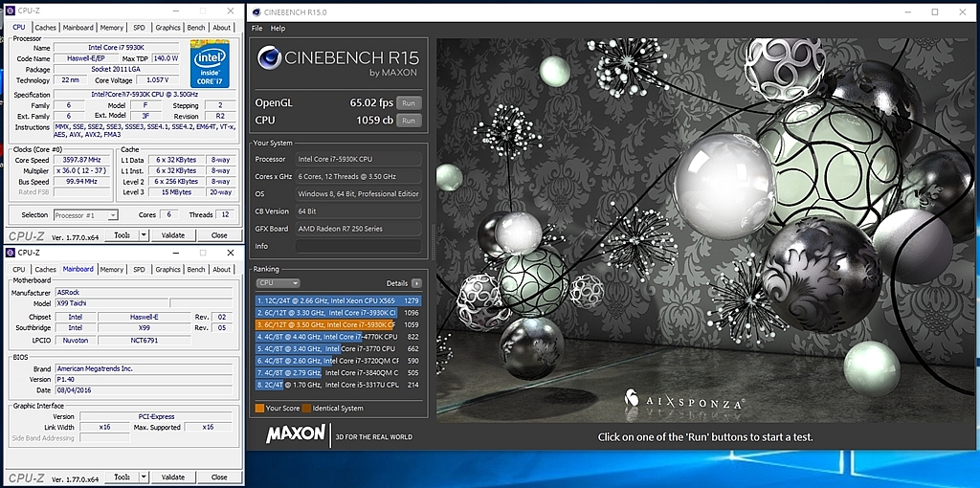Viewport: 980px width, 488px height.
Task: Maximize the Cinebench R15.0 window
Action: (935, 11)
